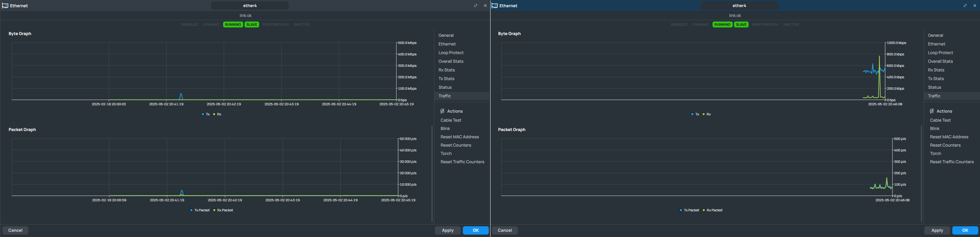Open Ethernet tab in right window
The image size is (980, 237).
click(x=951, y=44)
